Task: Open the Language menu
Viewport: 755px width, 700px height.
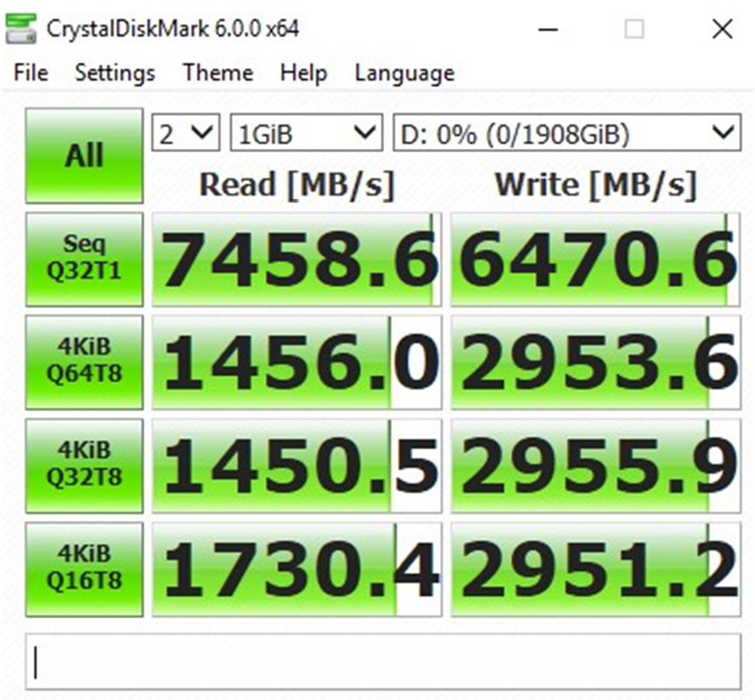Action: point(404,73)
